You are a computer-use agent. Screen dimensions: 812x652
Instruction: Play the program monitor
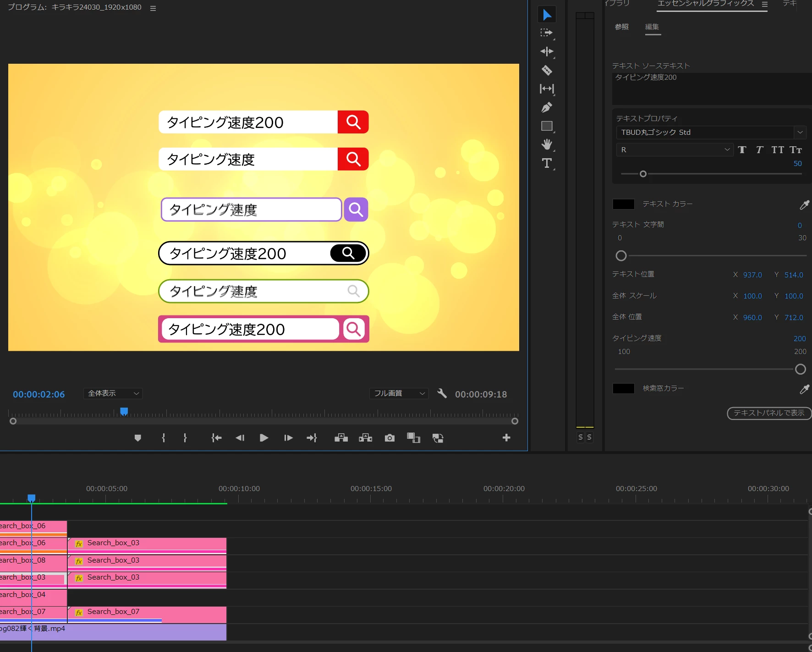(x=264, y=438)
